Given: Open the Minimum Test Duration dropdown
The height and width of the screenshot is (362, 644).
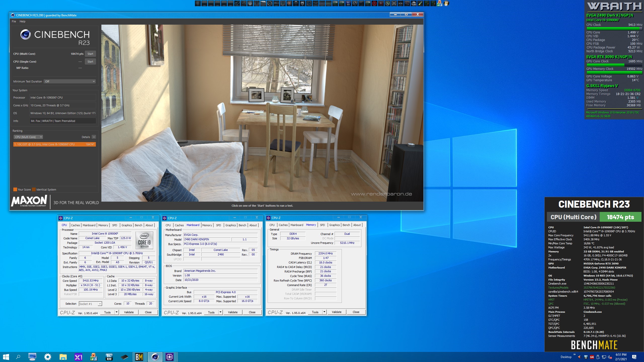Looking at the screenshot, I should click(70, 81).
